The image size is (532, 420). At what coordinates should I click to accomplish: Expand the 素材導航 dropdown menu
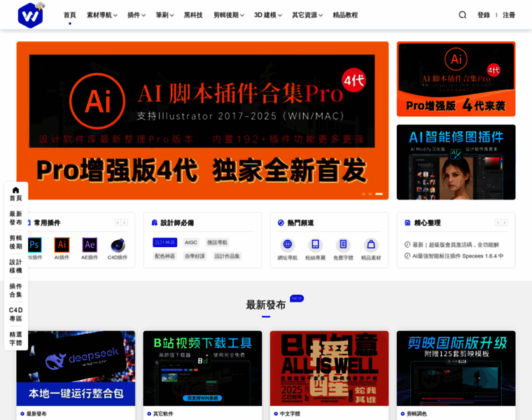[x=102, y=15]
